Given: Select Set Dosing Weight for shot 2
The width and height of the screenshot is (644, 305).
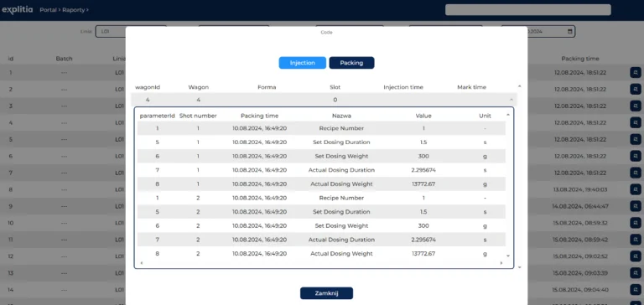Looking at the screenshot, I should pyautogui.click(x=322, y=225).
